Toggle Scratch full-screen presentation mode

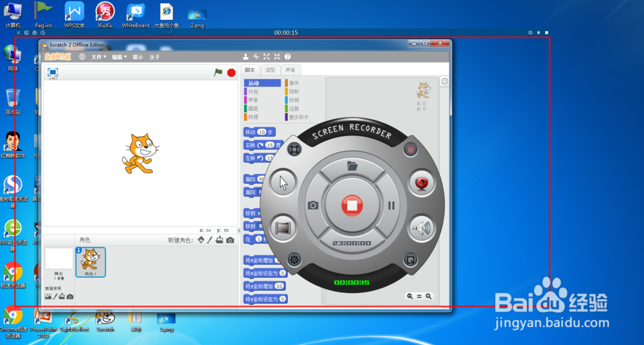point(53,72)
